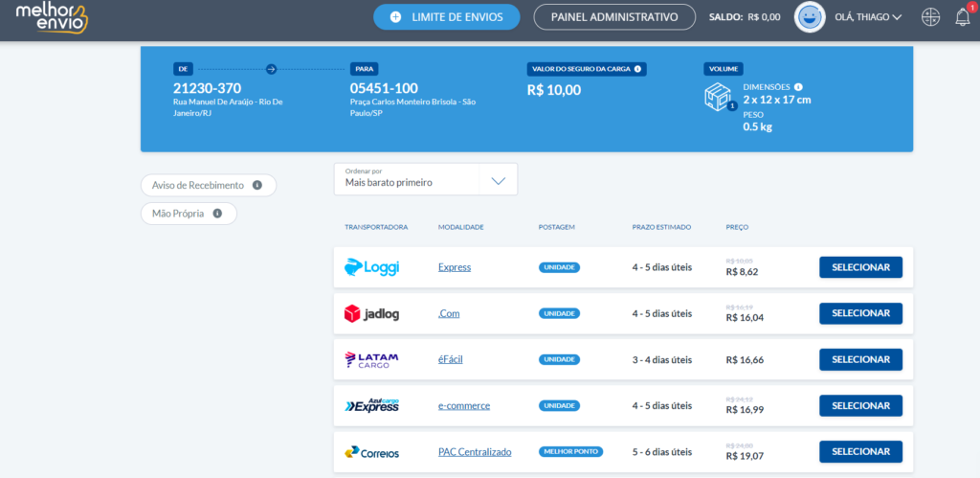Toggle Mão Própria option
Image resolution: width=980 pixels, height=478 pixels.
(189, 214)
